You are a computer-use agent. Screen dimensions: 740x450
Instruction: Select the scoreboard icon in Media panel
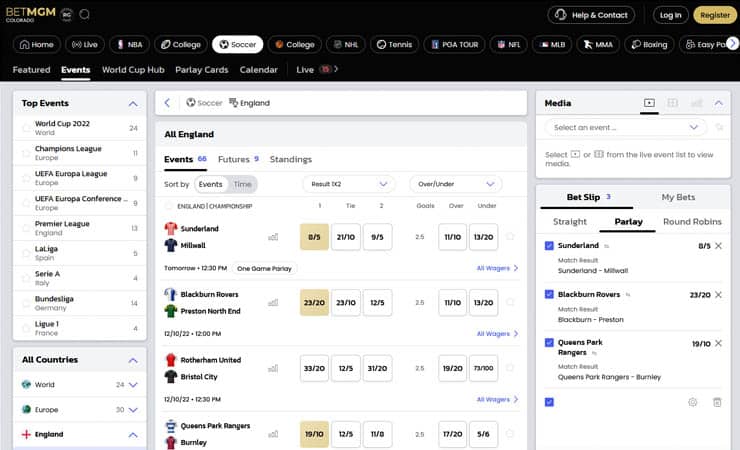coord(672,102)
